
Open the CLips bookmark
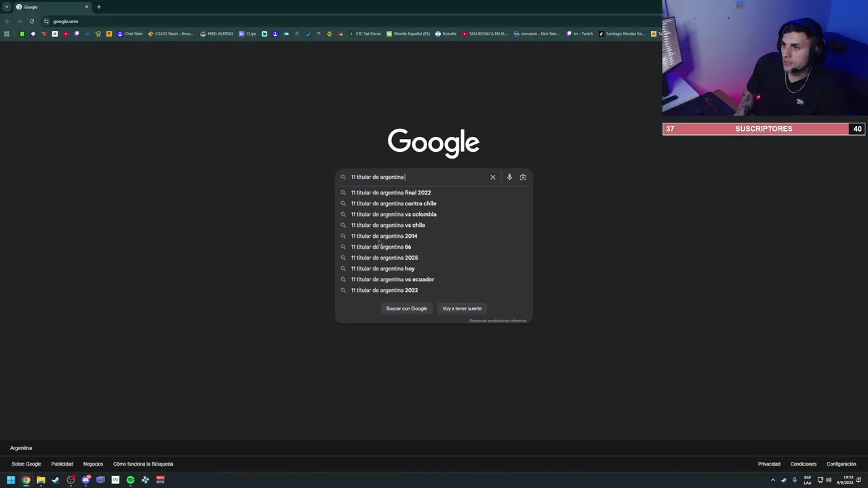(248, 34)
